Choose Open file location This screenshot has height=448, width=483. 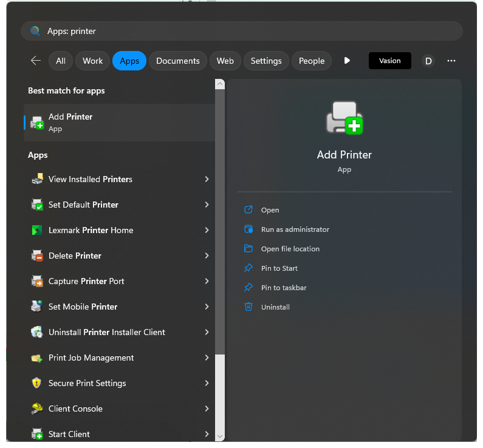coord(290,249)
